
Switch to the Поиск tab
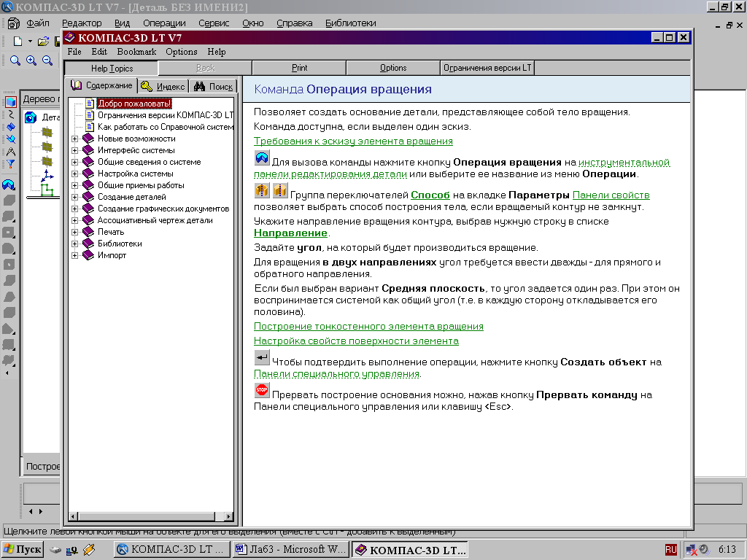click(214, 86)
